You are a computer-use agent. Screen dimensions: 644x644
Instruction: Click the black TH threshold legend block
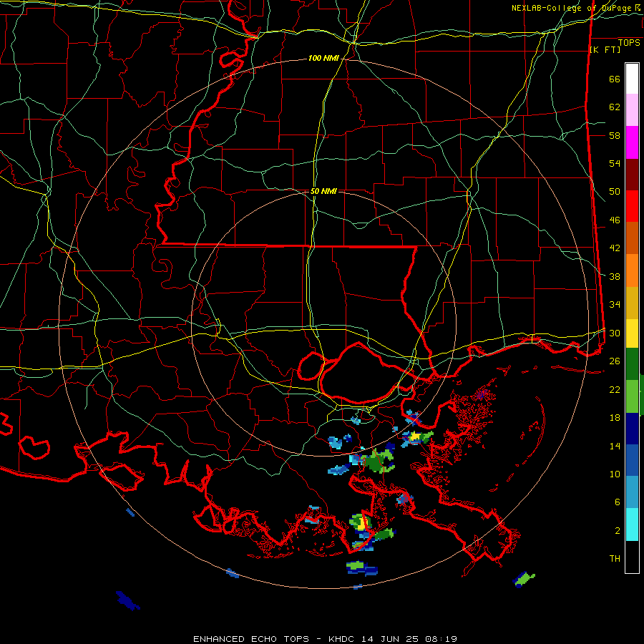pos(632,557)
